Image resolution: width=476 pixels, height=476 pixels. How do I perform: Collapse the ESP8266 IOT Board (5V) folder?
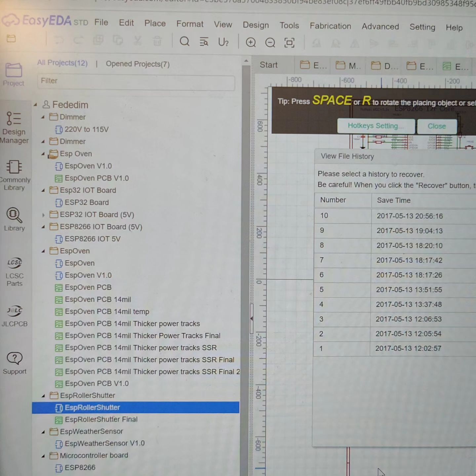click(x=43, y=227)
